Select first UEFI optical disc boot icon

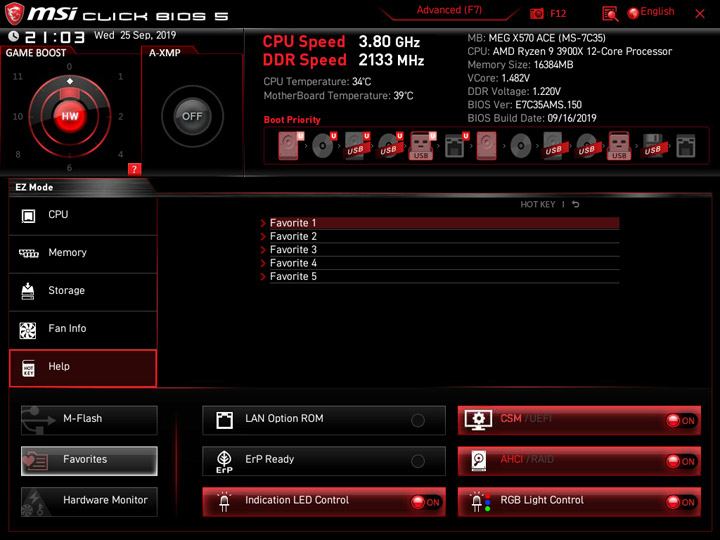coord(323,146)
